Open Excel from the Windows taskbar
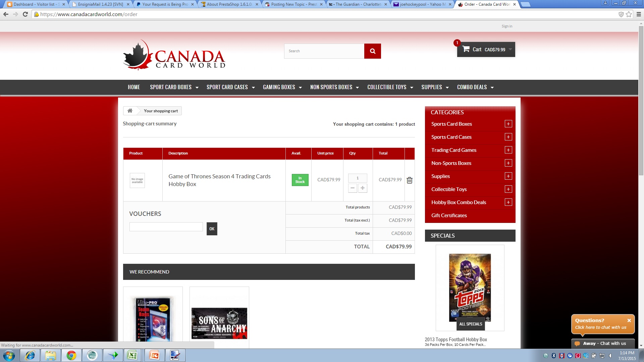Viewport: 644px width, 362px height. pyautogui.click(x=132, y=355)
